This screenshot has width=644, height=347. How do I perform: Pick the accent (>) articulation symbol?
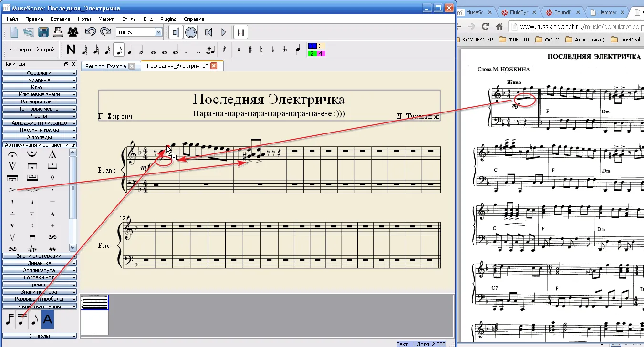11,190
